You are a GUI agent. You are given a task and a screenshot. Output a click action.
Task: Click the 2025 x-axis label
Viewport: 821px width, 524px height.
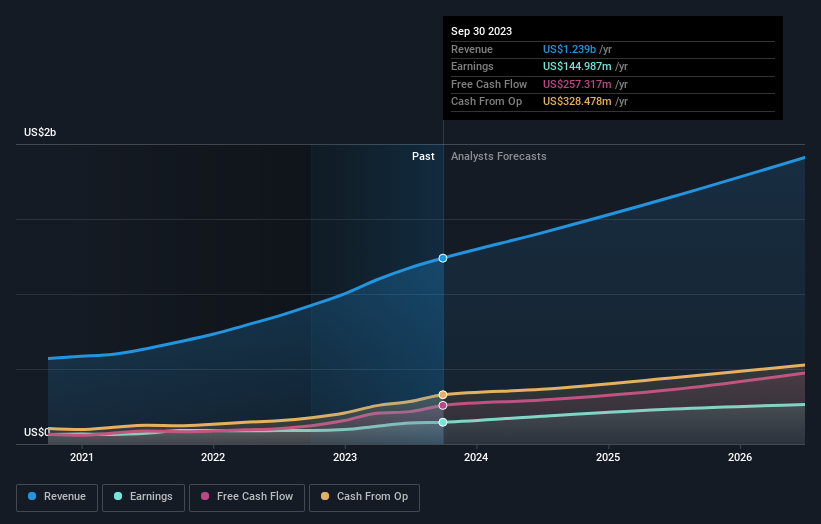point(608,458)
